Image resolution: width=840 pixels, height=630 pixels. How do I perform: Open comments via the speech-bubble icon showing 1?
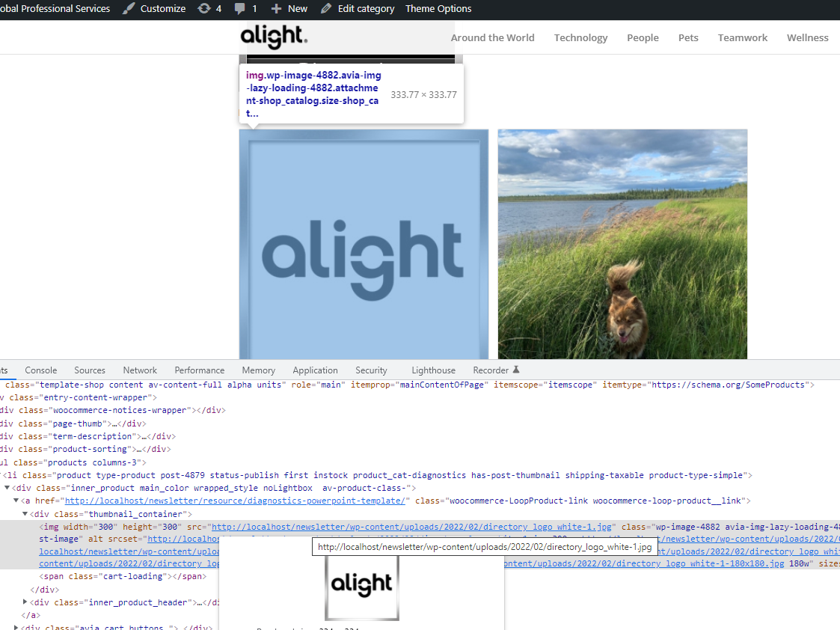tap(239, 9)
